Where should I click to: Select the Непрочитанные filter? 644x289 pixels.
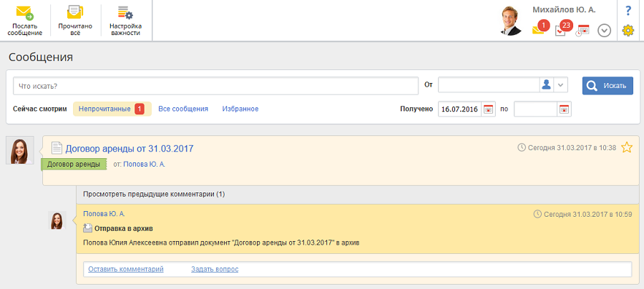coord(105,109)
